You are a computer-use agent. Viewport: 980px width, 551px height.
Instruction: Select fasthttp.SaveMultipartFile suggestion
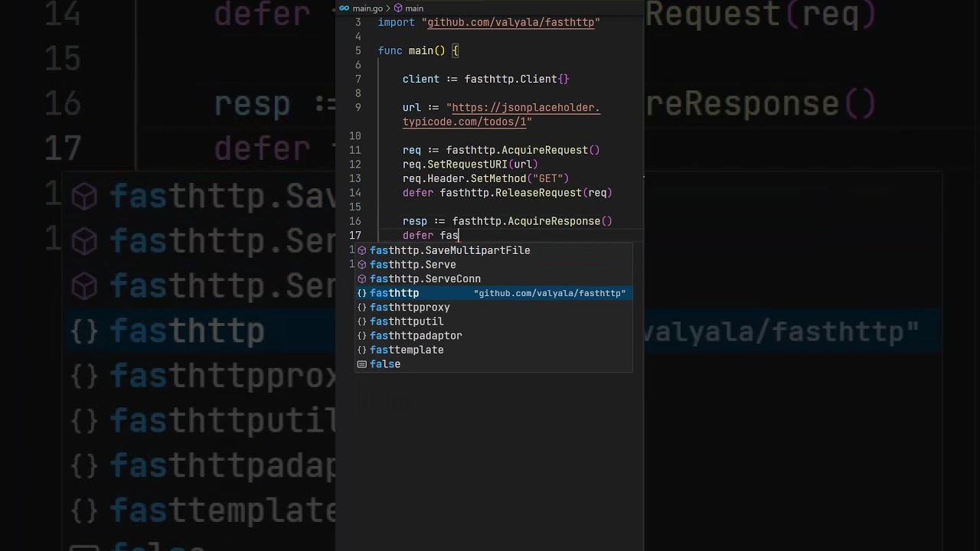coord(493,250)
